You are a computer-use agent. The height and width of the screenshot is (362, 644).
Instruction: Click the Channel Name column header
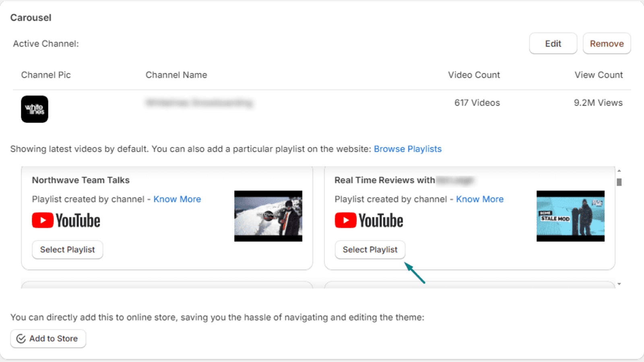176,75
